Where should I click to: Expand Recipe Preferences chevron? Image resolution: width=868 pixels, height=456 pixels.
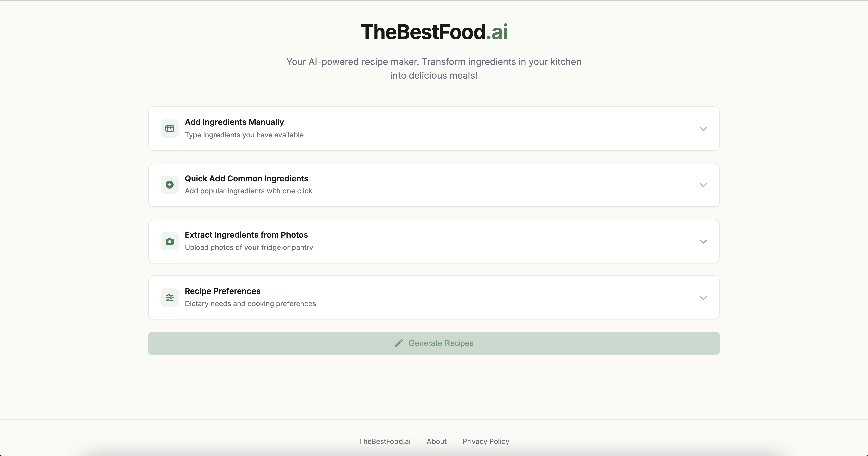pos(703,298)
